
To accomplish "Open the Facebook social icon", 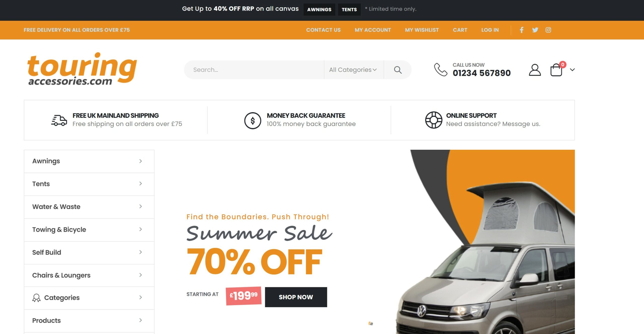I will point(521,30).
